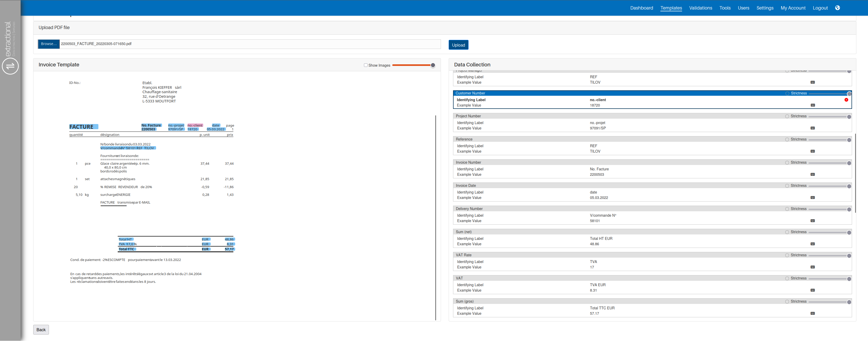The image size is (868, 341).
Task: Click the highlighted no.-client label in the invoice
Action: point(195,126)
